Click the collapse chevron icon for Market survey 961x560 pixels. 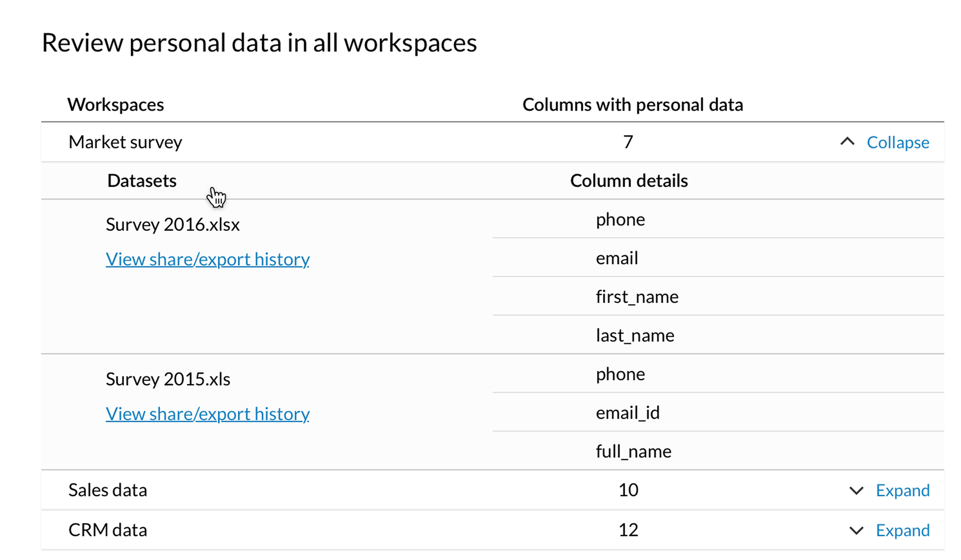pos(847,142)
